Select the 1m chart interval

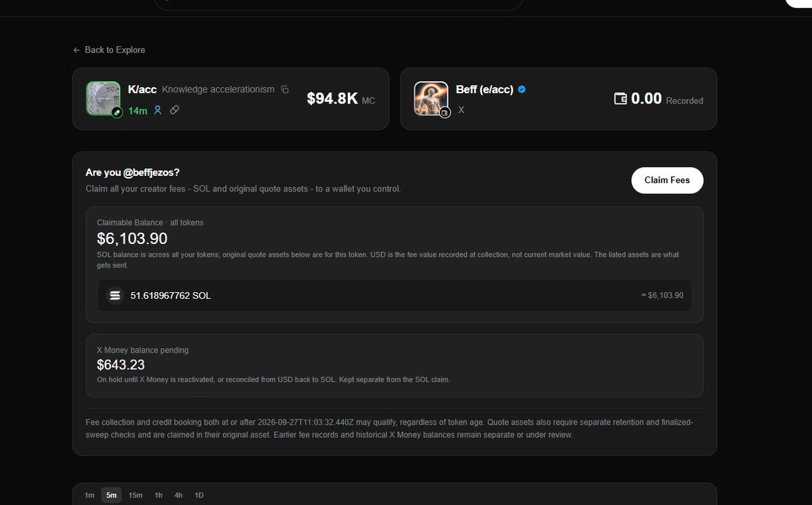click(89, 495)
